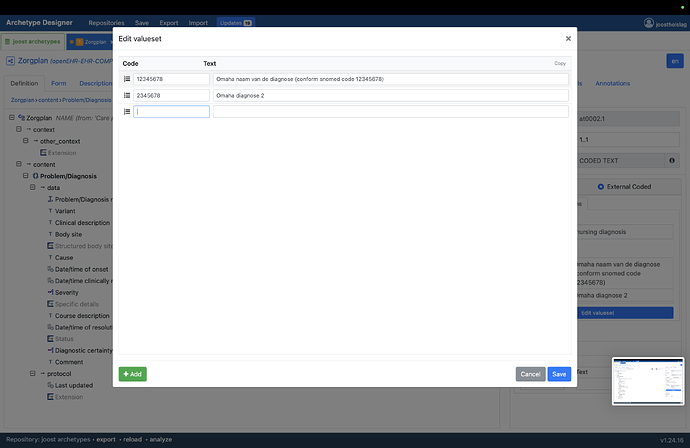Cancel the Edit valueset dialog
Image resolution: width=690 pixels, height=448 pixels.
(x=530, y=374)
